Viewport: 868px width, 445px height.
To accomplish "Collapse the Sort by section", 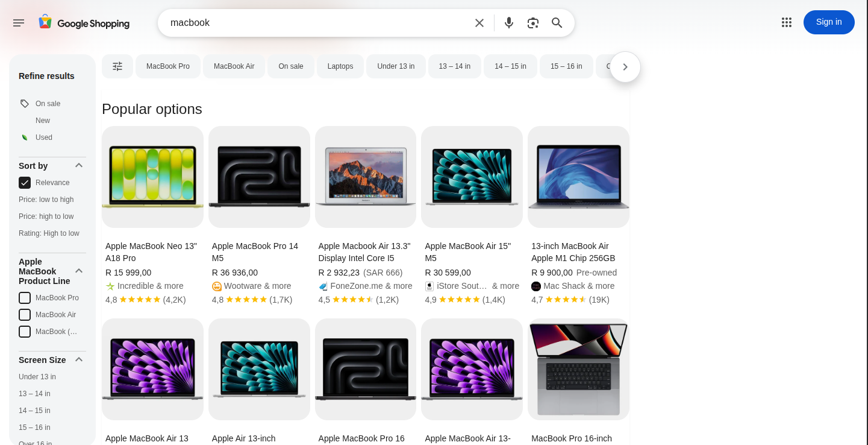I will [x=79, y=165].
